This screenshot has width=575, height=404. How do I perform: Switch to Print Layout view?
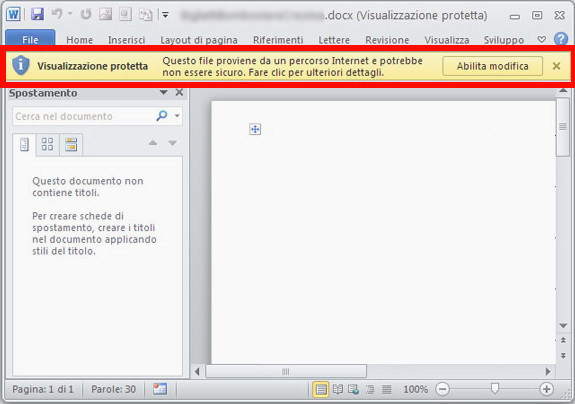[x=321, y=389]
